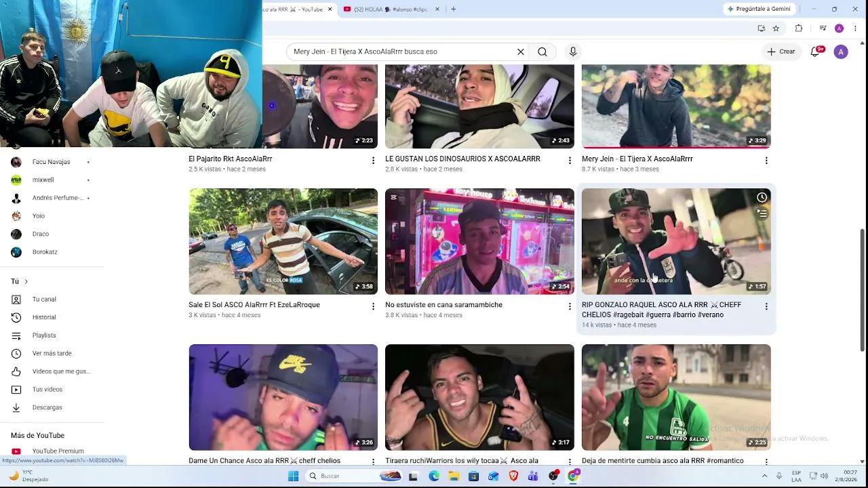Viewport: 868px width, 488px height.
Task: Open the Chrome profile avatar
Action: (x=839, y=28)
